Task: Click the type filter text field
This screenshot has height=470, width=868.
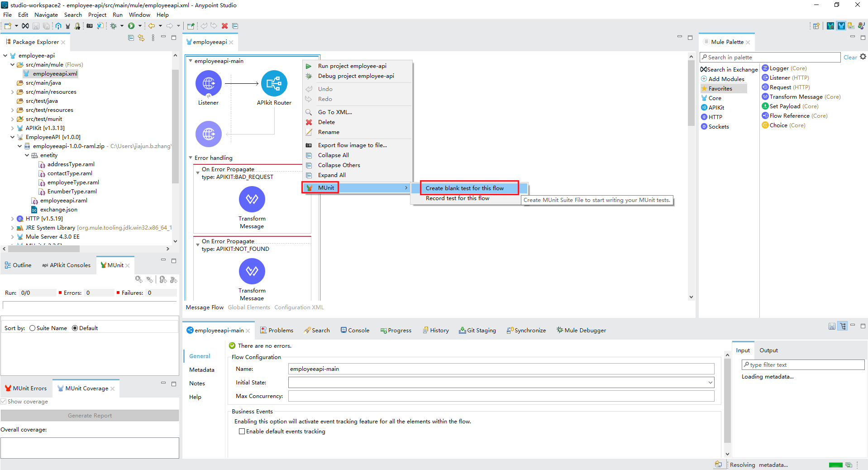Action: point(803,365)
